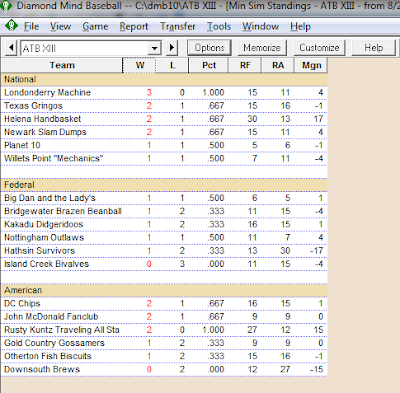
Task: Select the Newark Slam Dumps team row
Action: [x=164, y=132]
